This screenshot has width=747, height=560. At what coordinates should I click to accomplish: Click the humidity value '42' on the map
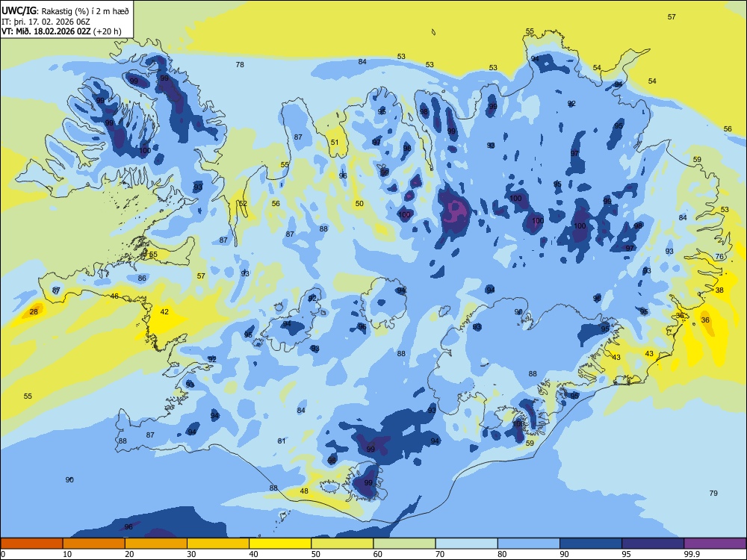coord(164,312)
